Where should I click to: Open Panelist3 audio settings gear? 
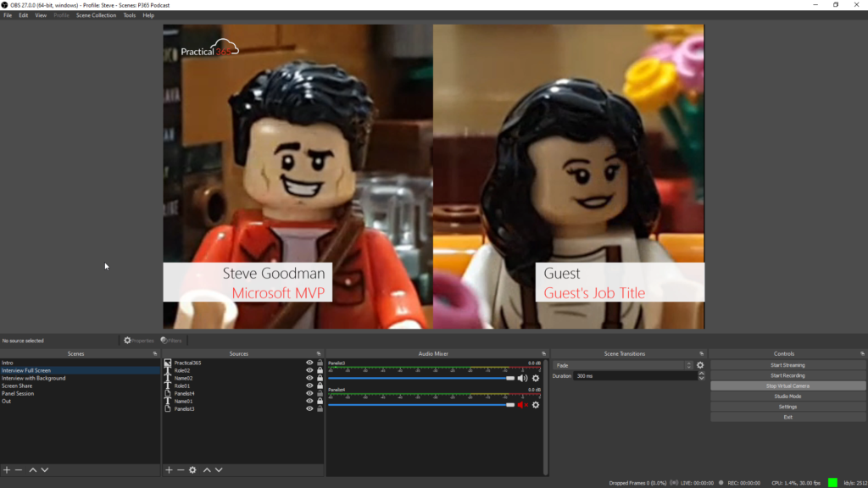pos(536,379)
